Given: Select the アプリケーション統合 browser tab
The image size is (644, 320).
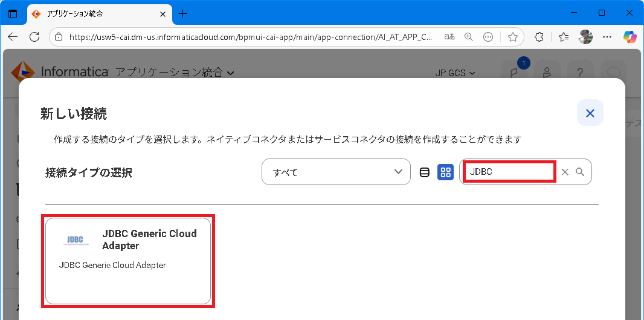Looking at the screenshot, I should click(x=99, y=14).
